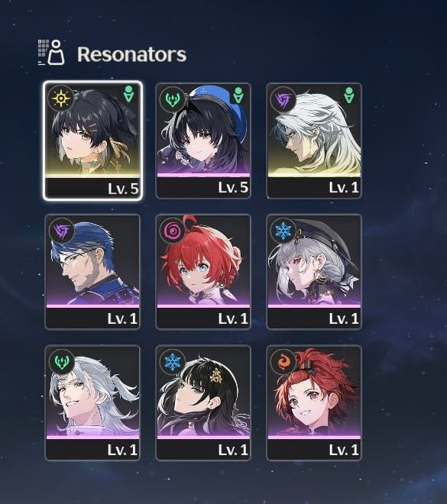Select the highlighted Lv. 5 dark-haired resonator
447x504 pixels.
pyautogui.click(x=93, y=141)
